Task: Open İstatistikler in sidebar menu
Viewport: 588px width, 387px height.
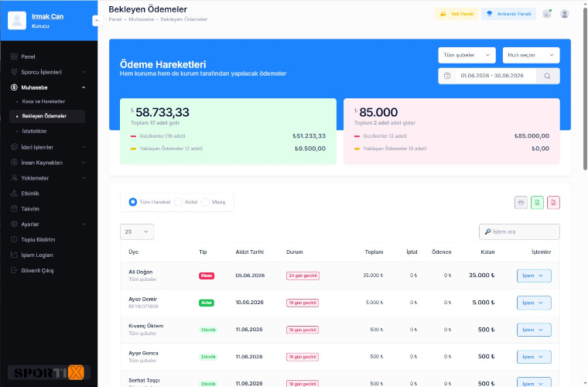Action: [x=34, y=132]
